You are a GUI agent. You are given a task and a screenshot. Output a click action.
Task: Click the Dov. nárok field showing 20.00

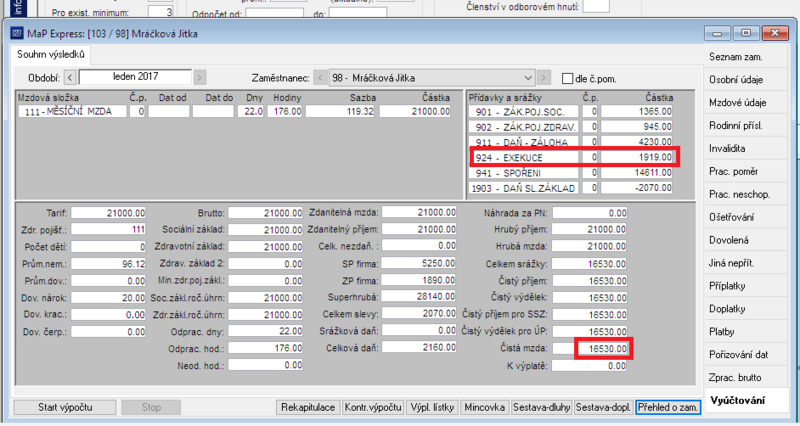click(x=108, y=297)
